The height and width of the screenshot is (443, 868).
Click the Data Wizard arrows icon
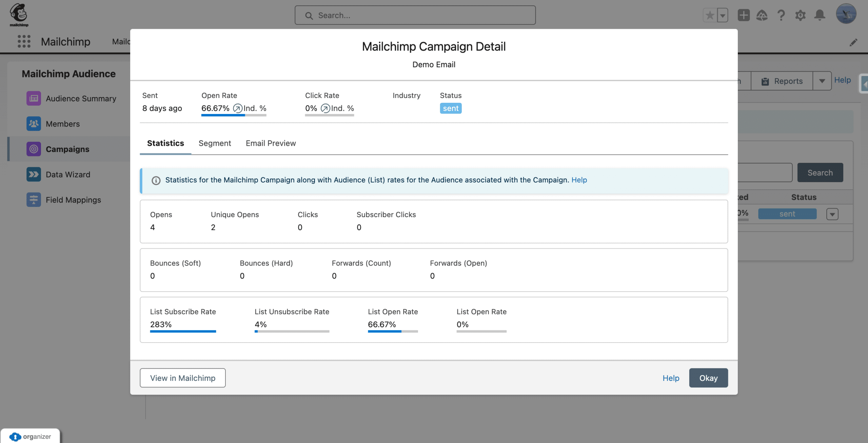(x=34, y=174)
